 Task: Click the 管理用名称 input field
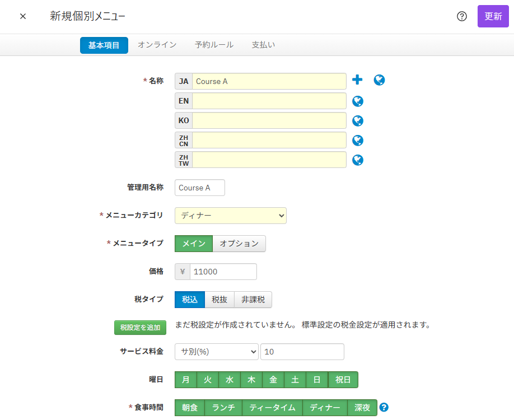pyautogui.click(x=200, y=188)
